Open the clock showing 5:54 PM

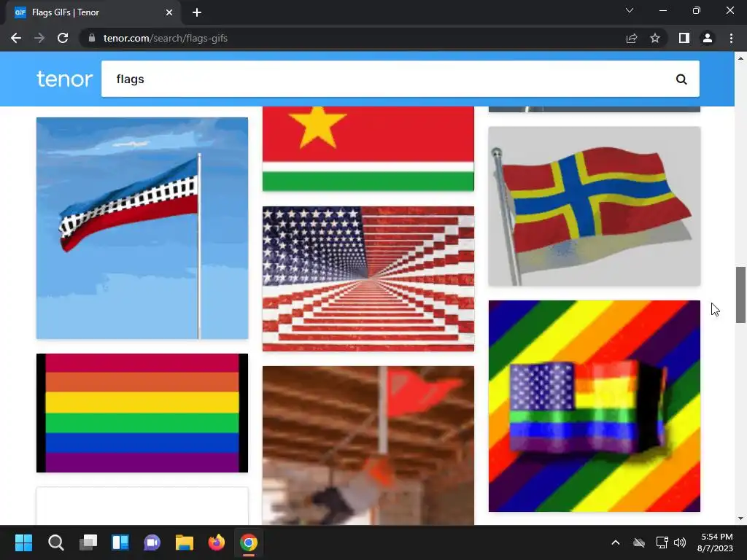point(715,542)
